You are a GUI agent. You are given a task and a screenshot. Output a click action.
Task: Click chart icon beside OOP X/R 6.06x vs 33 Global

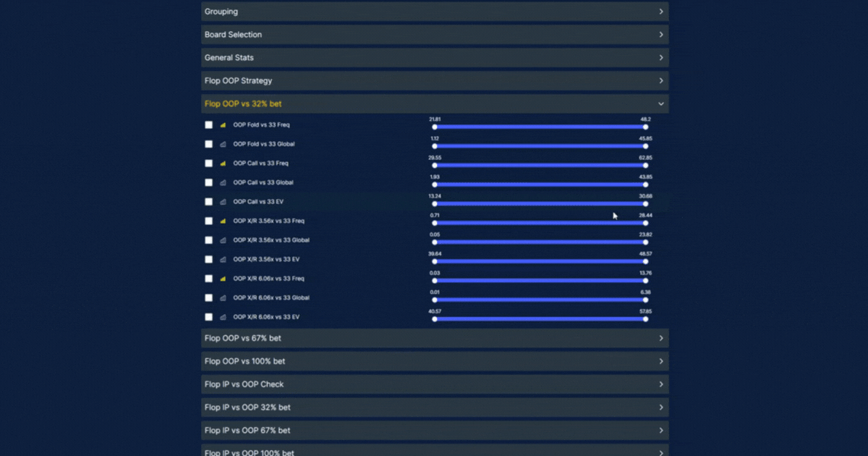coord(223,297)
